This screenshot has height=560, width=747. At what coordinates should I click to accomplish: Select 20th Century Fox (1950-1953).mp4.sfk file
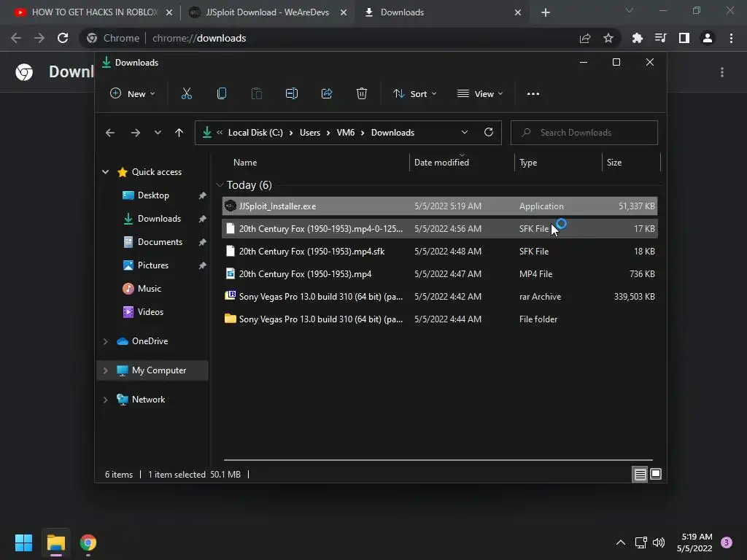point(440,252)
